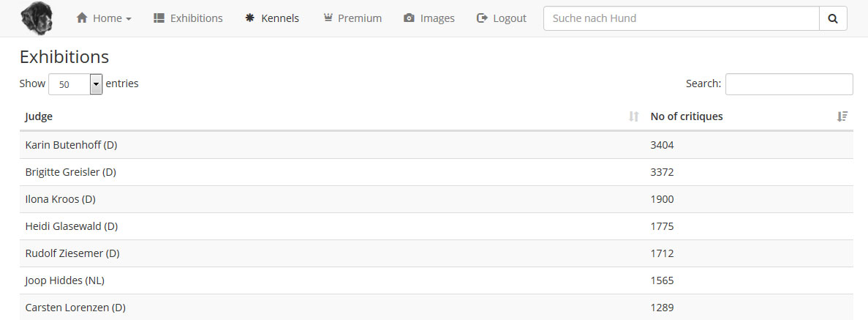868x320 pixels.
Task: Open the Kennels menu item
Action: tap(272, 18)
